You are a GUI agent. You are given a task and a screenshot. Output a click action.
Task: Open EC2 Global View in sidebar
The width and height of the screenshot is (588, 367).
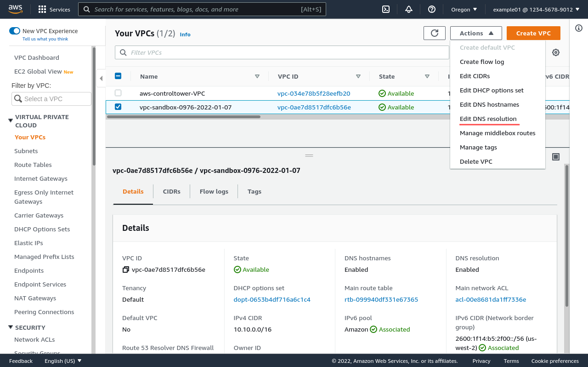click(x=38, y=71)
